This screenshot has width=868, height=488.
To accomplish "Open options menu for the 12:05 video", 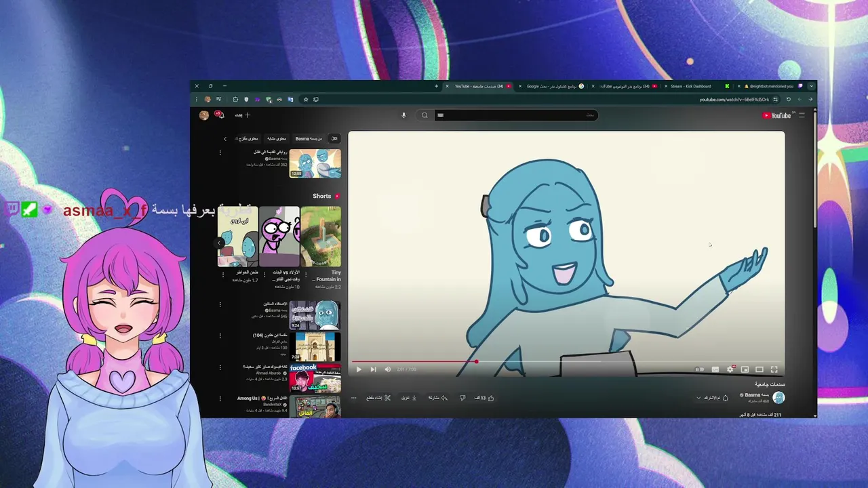I will tap(220, 152).
